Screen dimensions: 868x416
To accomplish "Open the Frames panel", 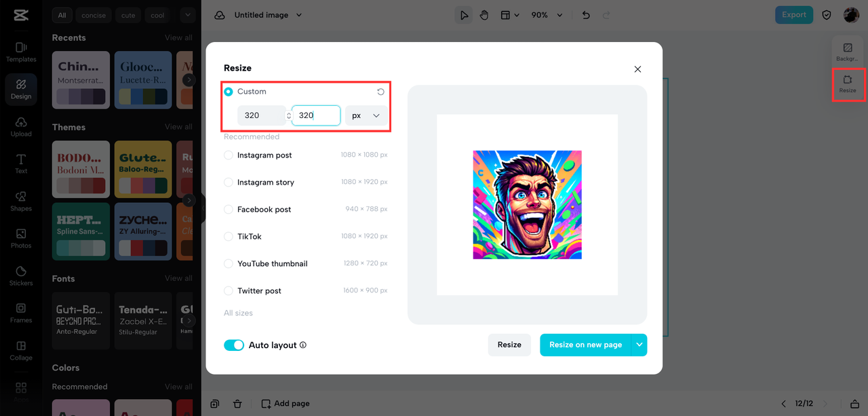I will tap(21, 314).
